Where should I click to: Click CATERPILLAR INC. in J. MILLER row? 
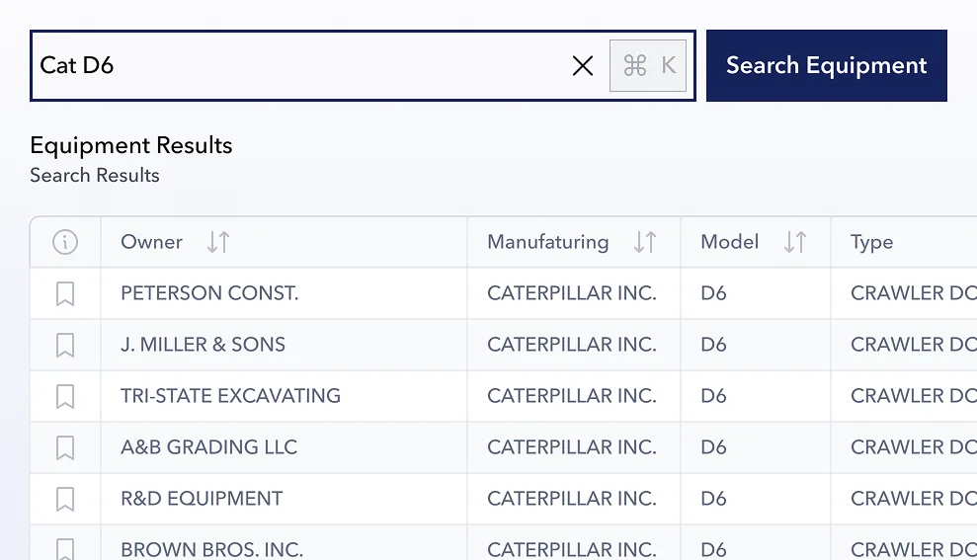[571, 345]
